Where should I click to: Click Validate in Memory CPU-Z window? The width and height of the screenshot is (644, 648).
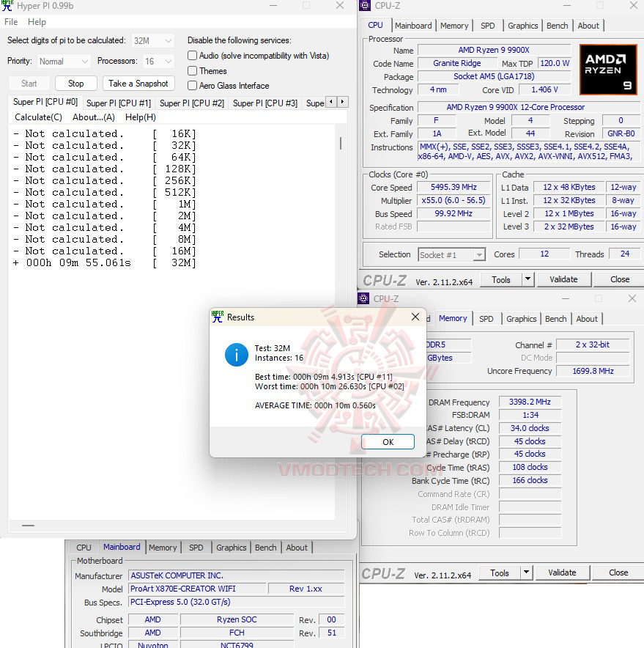(562, 572)
